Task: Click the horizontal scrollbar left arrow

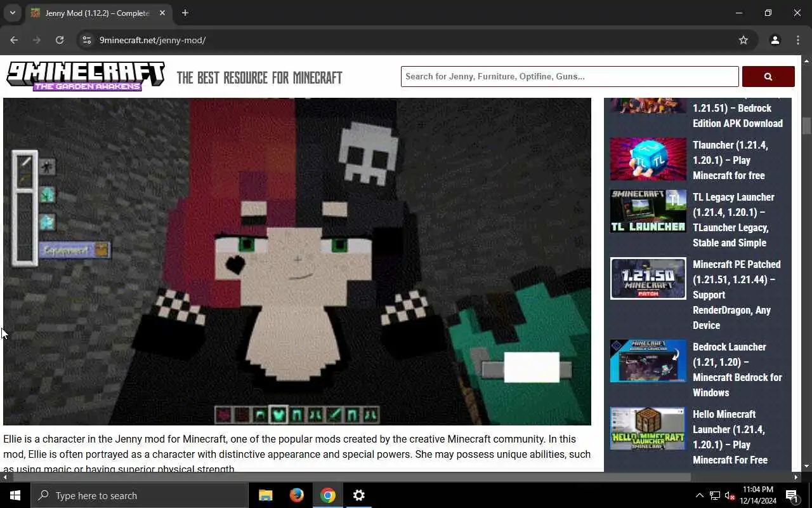Action: (5, 477)
